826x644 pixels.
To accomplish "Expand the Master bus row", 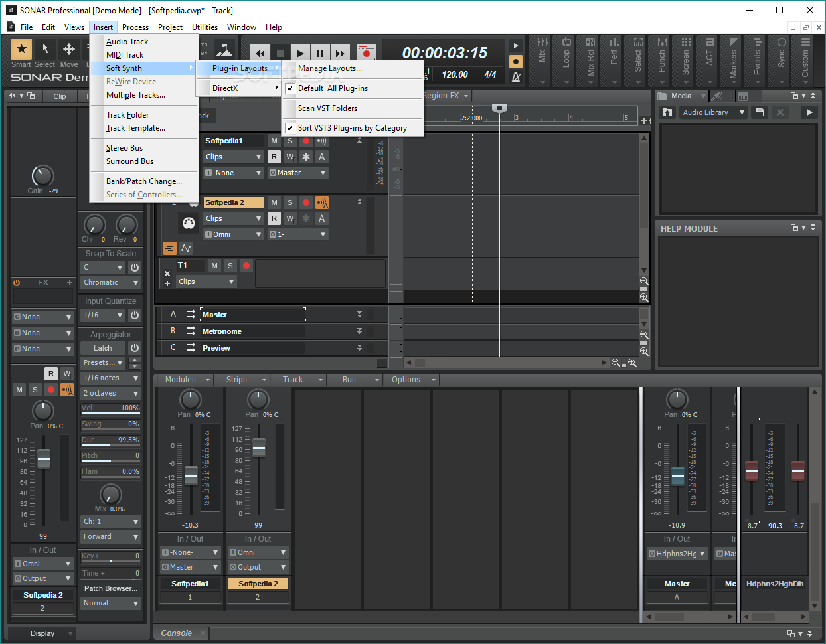I will click(359, 315).
